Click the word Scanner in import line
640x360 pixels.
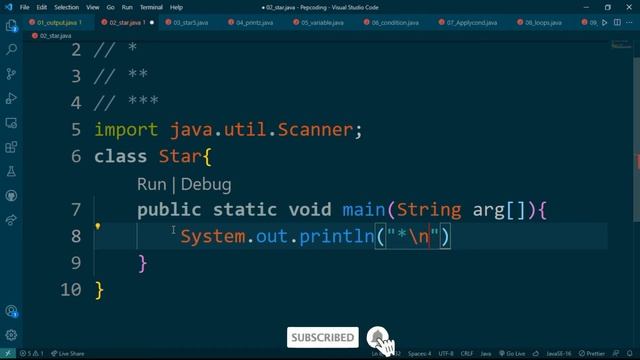[x=315, y=130]
